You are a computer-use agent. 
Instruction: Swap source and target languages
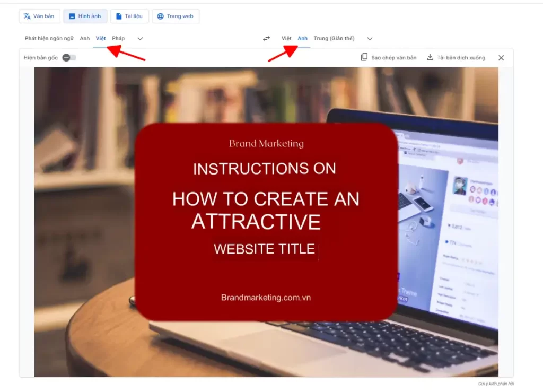tap(266, 38)
